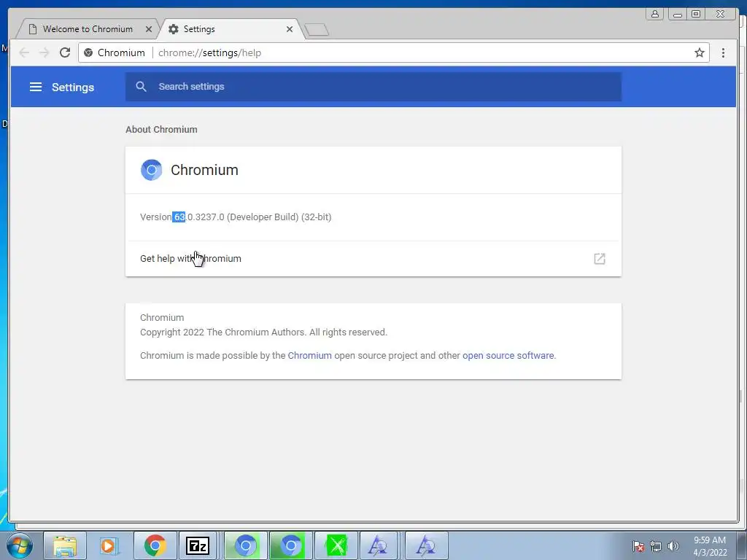Switch to the Welcome to Chromium tab

[88, 29]
